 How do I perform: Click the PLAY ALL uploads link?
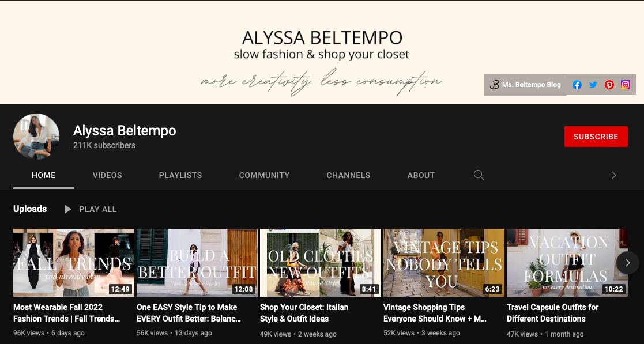[98, 209]
